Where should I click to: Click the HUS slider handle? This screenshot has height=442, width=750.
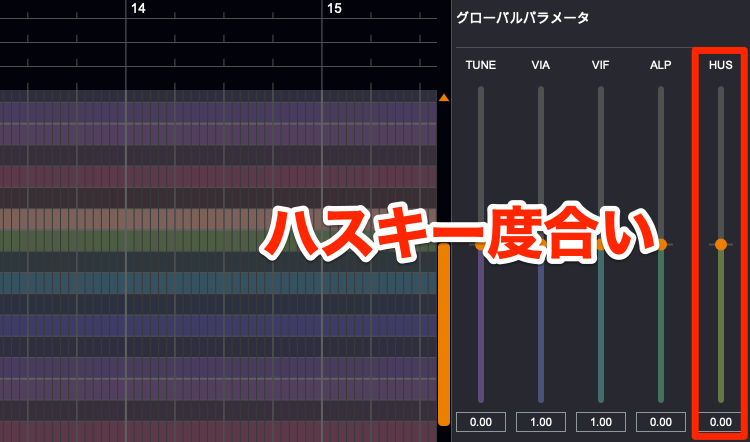[721, 244]
